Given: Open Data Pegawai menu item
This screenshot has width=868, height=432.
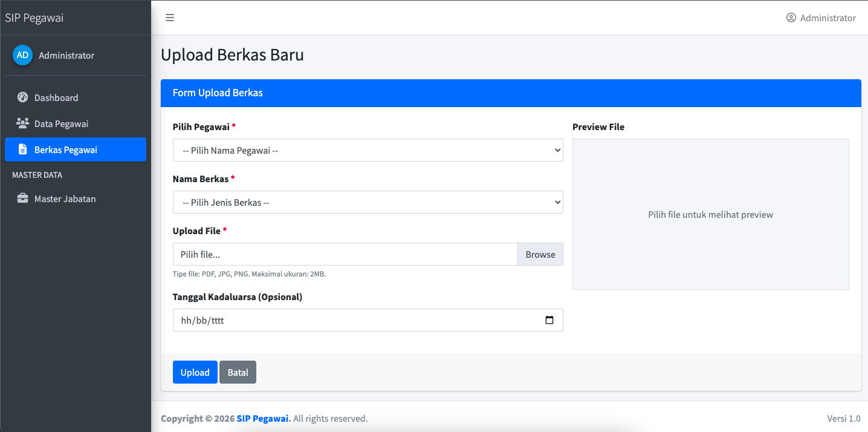Looking at the screenshot, I should pyautogui.click(x=61, y=123).
